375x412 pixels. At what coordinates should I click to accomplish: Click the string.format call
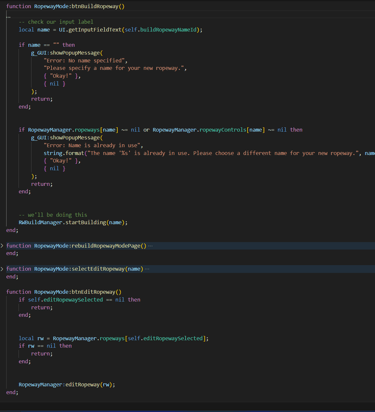[64, 153]
